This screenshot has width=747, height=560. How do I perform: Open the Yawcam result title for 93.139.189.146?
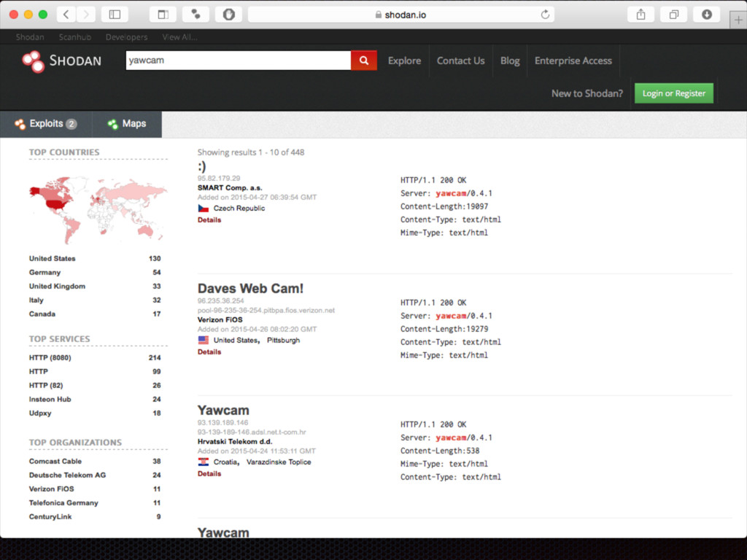point(223,411)
